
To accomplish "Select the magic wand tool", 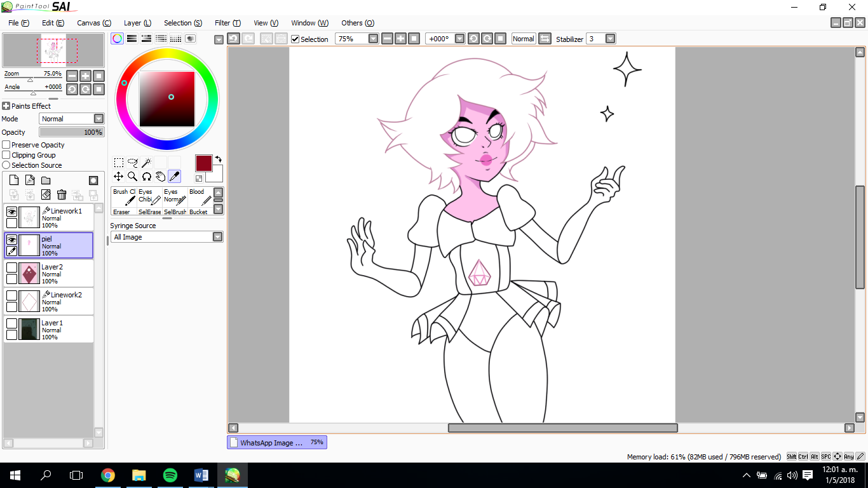I will pos(146,163).
